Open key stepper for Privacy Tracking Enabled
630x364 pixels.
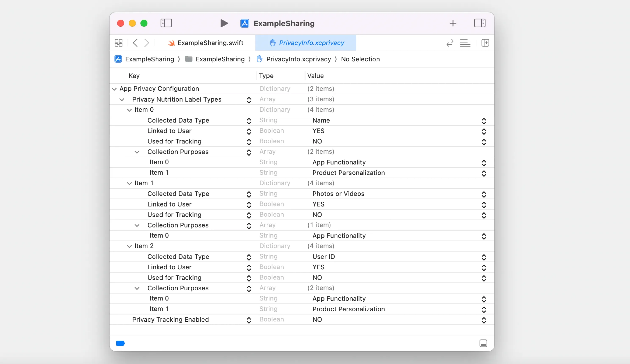(x=249, y=320)
